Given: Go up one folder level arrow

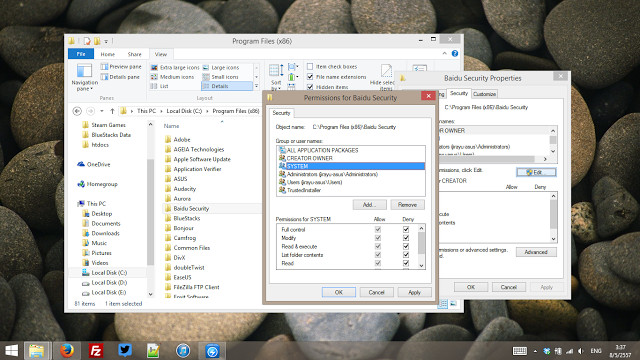Looking at the screenshot, I should (x=112, y=111).
